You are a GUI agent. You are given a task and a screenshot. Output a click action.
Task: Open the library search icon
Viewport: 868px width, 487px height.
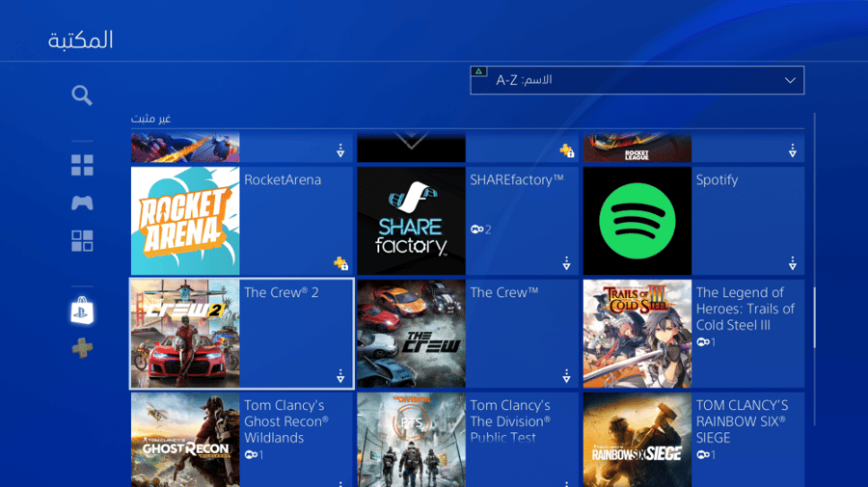coord(82,95)
